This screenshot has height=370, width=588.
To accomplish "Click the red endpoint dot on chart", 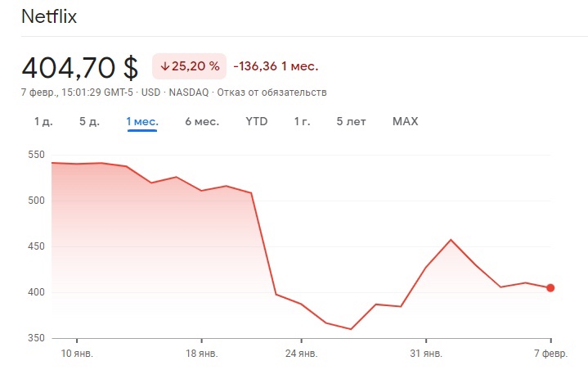I will coord(550,287).
